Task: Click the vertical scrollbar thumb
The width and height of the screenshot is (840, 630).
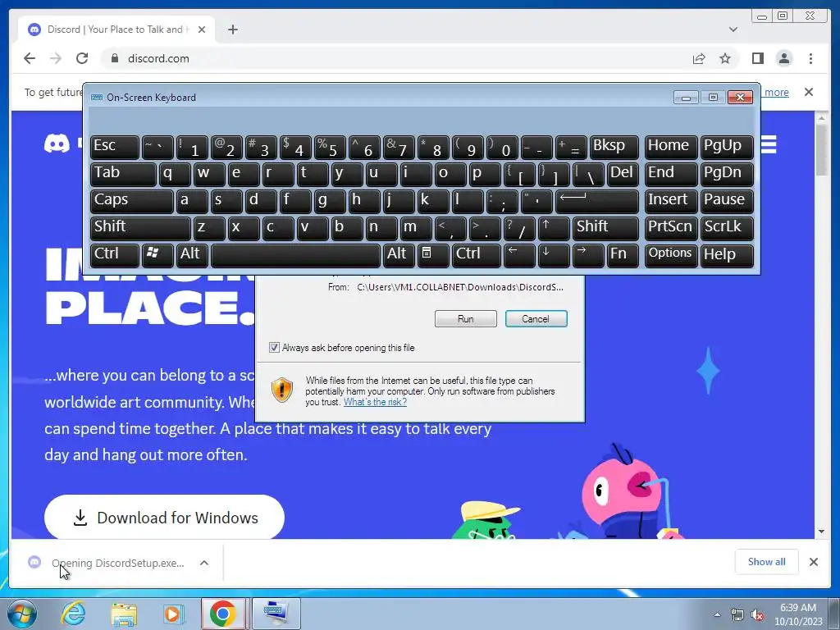Action: (x=821, y=149)
